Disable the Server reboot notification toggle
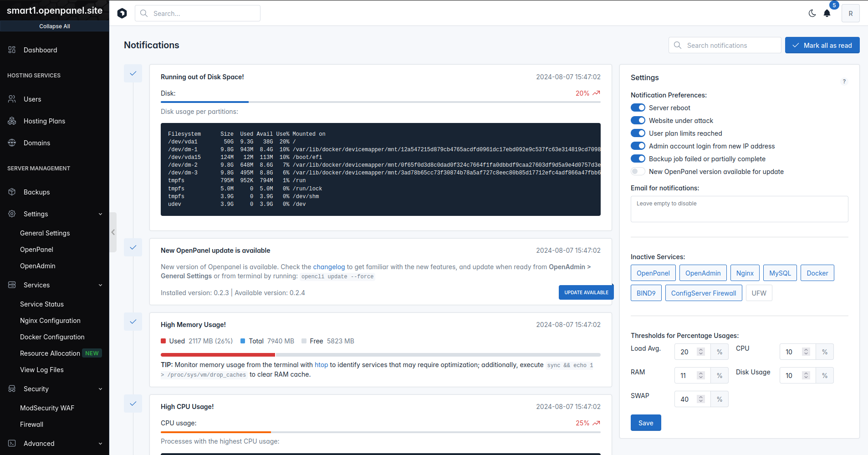Screen dimensions: 868x455 click(638, 108)
